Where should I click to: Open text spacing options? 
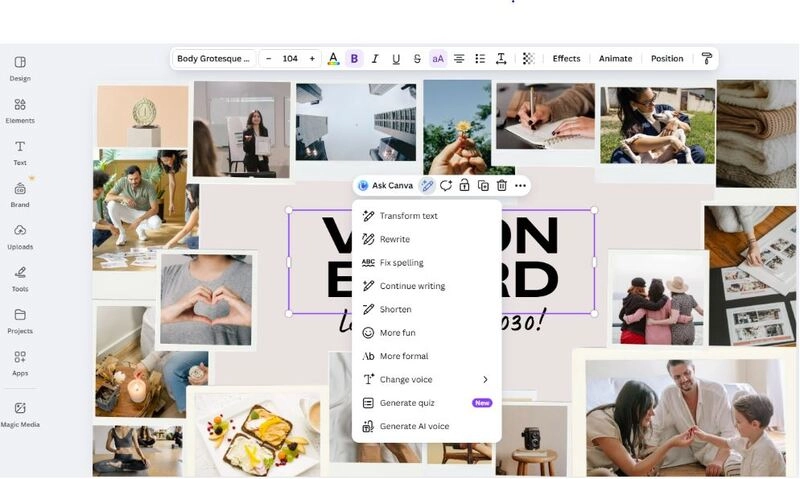(x=501, y=59)
